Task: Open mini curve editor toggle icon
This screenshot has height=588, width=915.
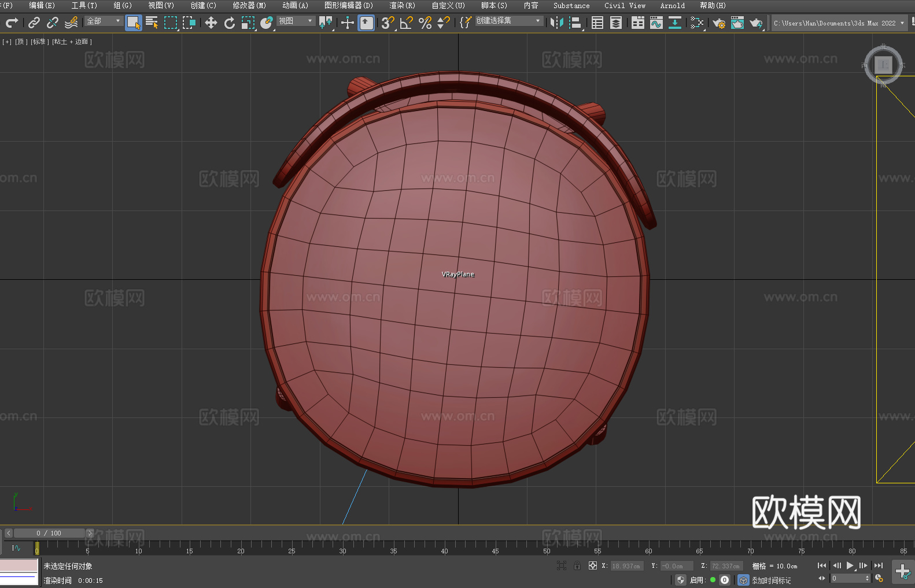Action: 16,548
